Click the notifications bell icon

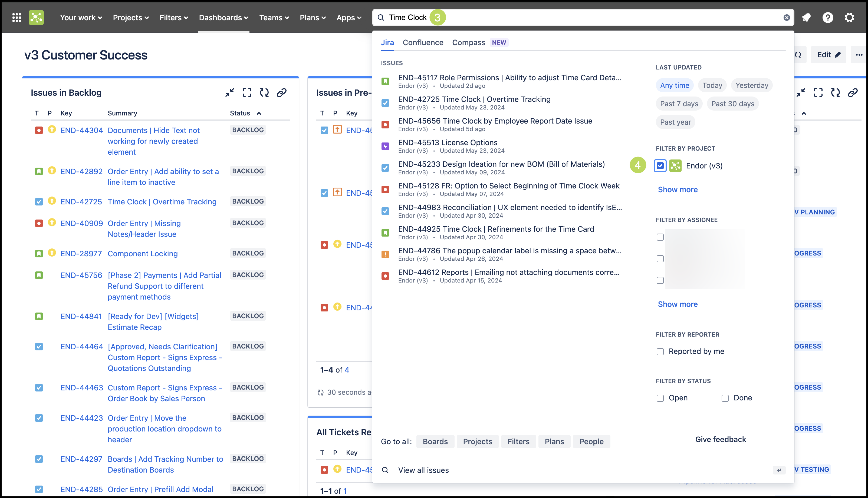pyautogui.click(x=806, y=18)
